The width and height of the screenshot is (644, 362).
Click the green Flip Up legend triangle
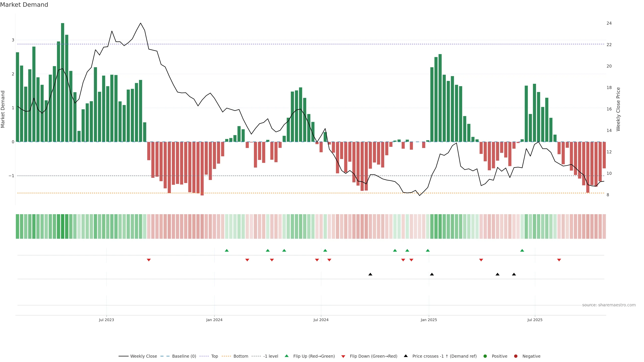[x=286, y=356]
